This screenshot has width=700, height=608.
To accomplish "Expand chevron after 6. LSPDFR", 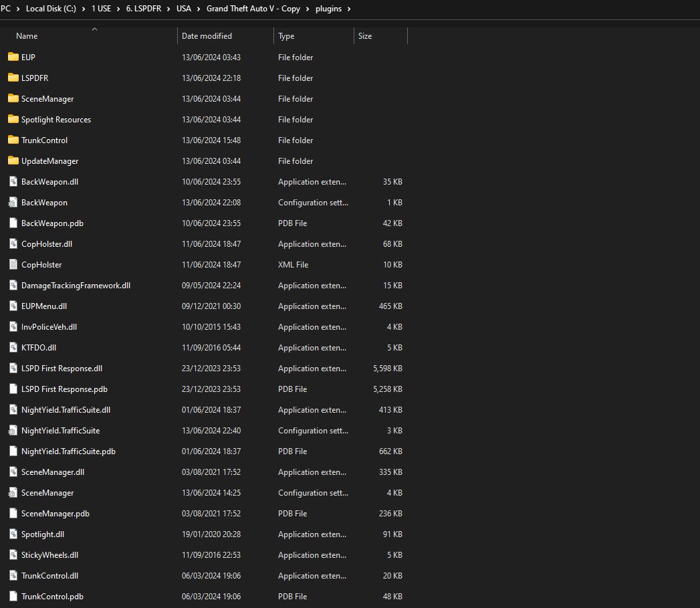I will 168,9.
